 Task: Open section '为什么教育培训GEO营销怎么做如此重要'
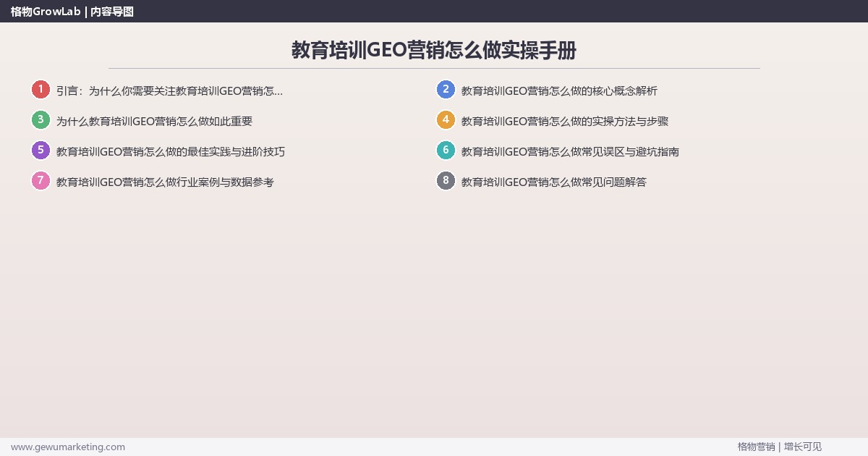[x=154, y=122]
